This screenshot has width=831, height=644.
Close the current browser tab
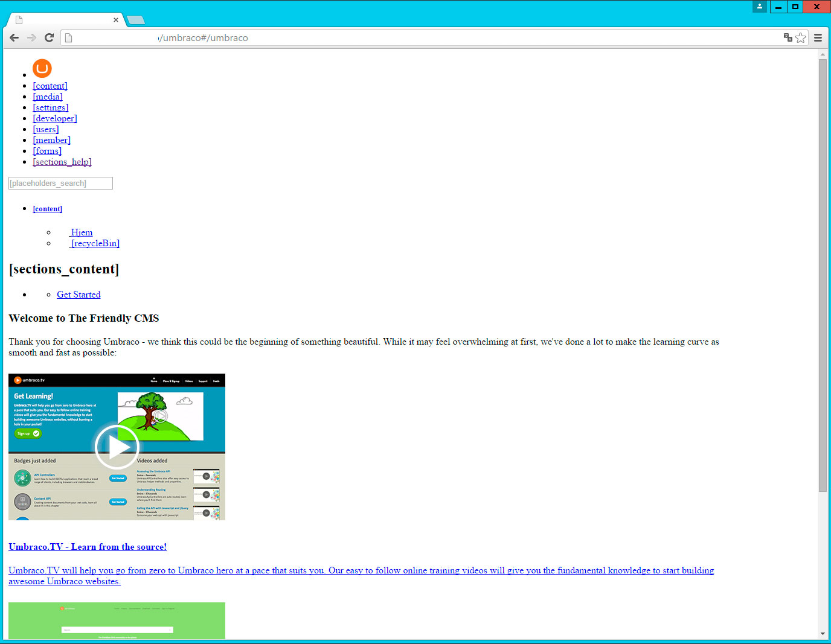tap(116, 20)
